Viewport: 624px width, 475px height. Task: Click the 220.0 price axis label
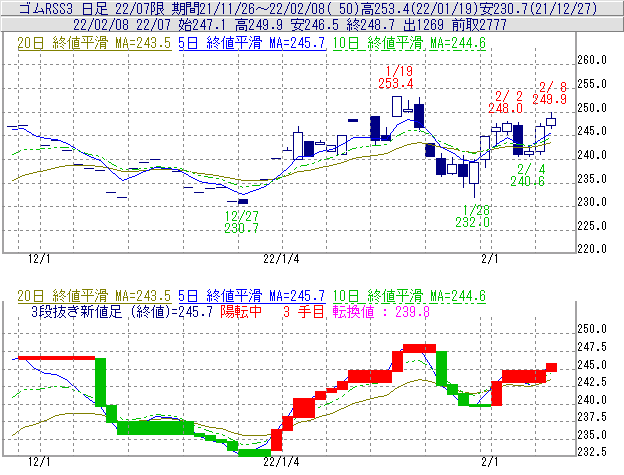[592, 249]
